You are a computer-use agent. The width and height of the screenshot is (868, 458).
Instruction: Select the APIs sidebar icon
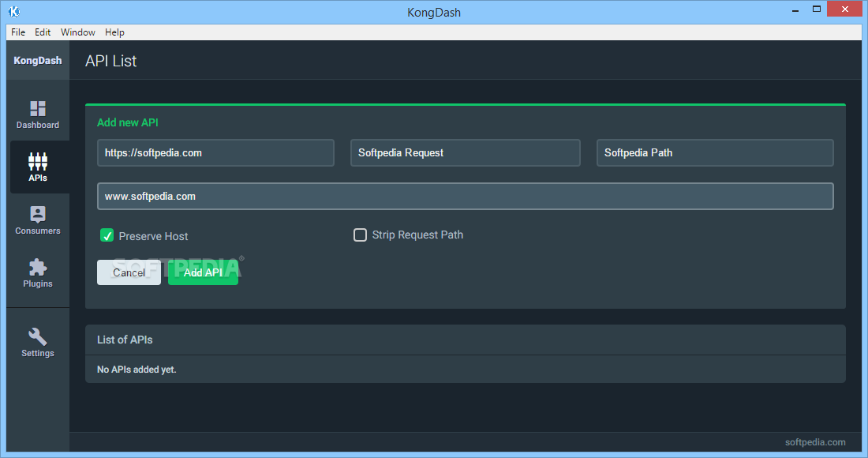38,161
